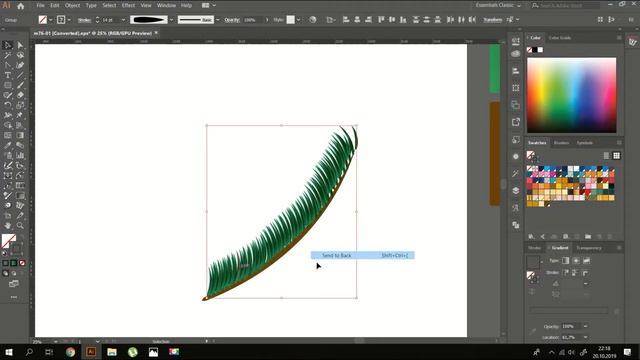Set paint mode to Color in Tools panel

[x=5, y=263]
